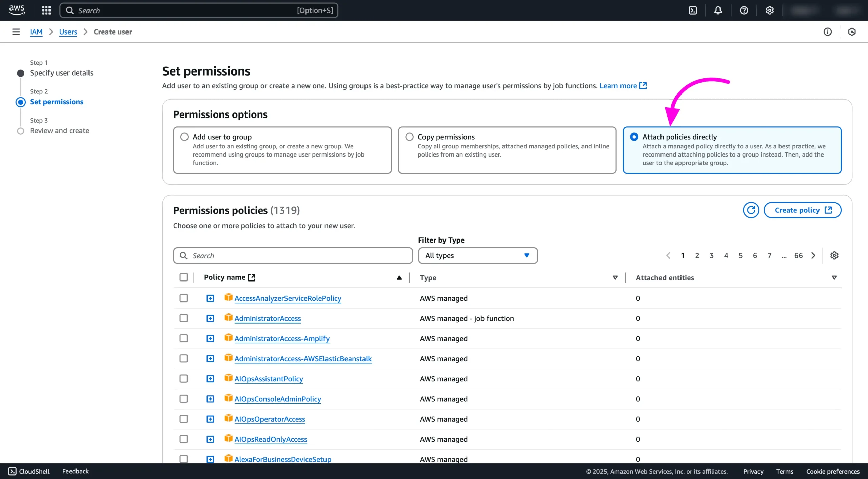The width and height of the screenshot is (868, 479).
Task: Go to policies page 2
Action: point(697,255)
